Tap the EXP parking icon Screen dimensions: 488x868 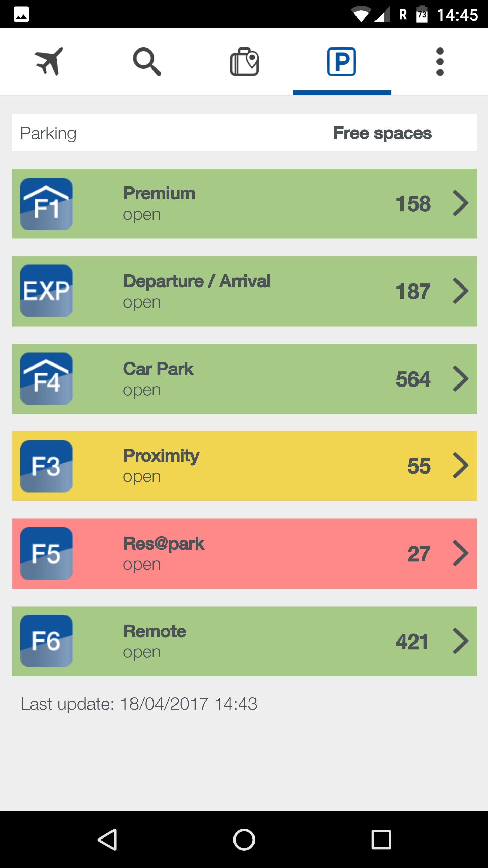click(46, 291)
